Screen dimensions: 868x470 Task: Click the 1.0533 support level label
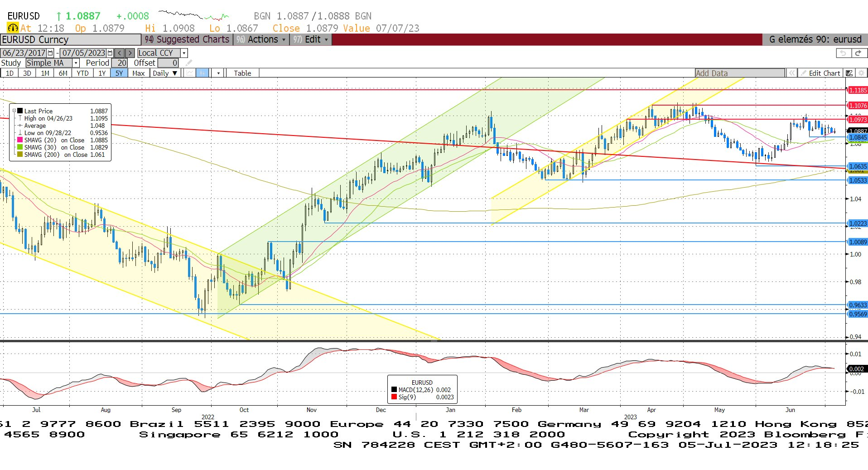pos(858,180)
